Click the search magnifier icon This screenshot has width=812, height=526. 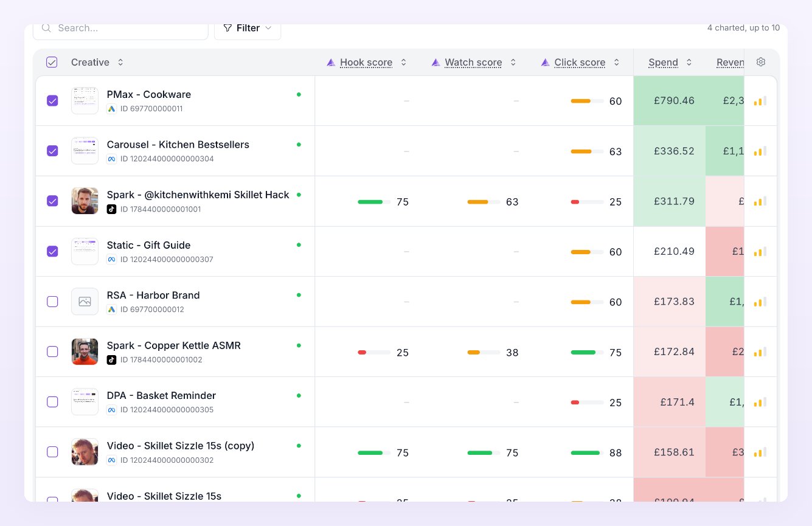(x=46, y=28)
